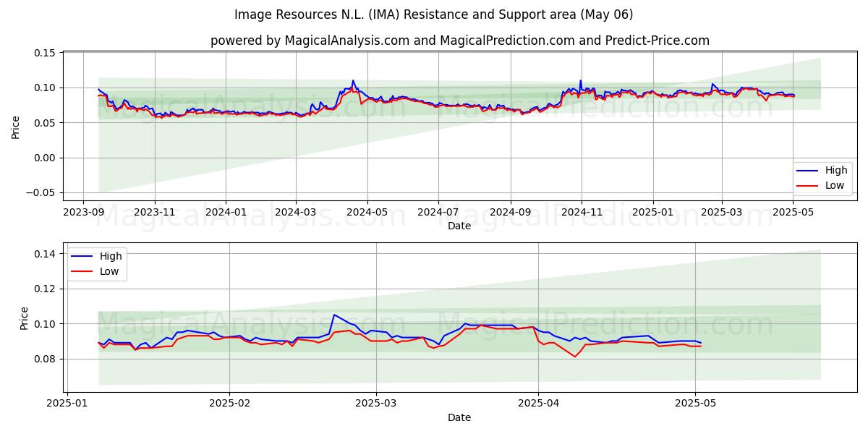
Task: Click the 'Price' axis title of the top chart
Action: (x=16, y=126)
